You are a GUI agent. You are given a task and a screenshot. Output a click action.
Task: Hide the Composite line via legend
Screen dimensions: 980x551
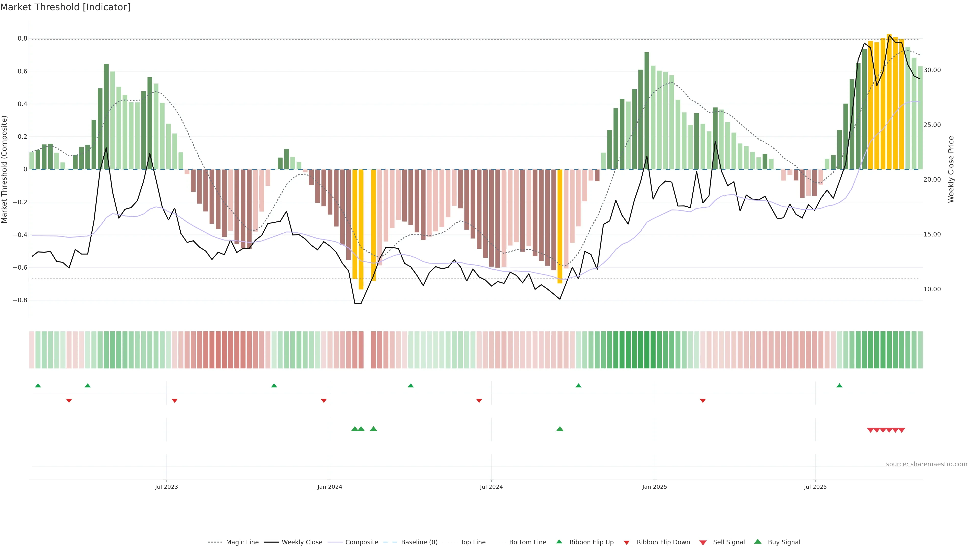[x=361, y=542]
